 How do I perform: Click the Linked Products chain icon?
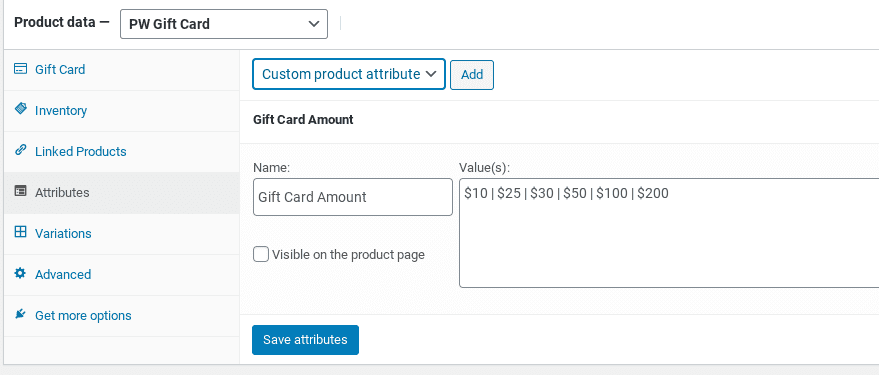pos(20,150)
